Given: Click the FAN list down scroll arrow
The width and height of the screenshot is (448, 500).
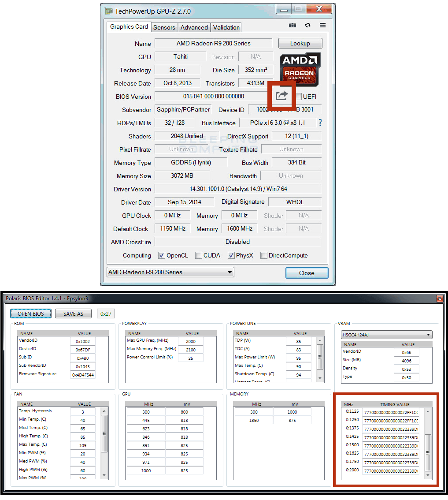Looking at the screenshot, I should (104, 475).
